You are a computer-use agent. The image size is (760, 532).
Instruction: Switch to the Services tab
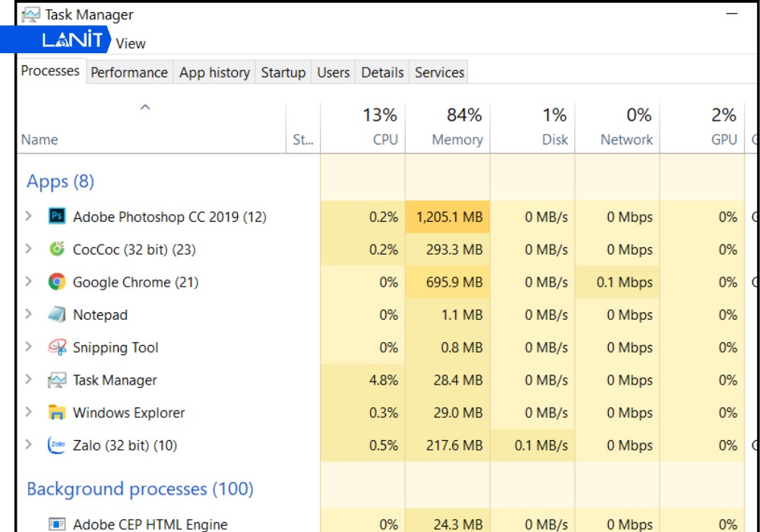[x=439, y=72]
